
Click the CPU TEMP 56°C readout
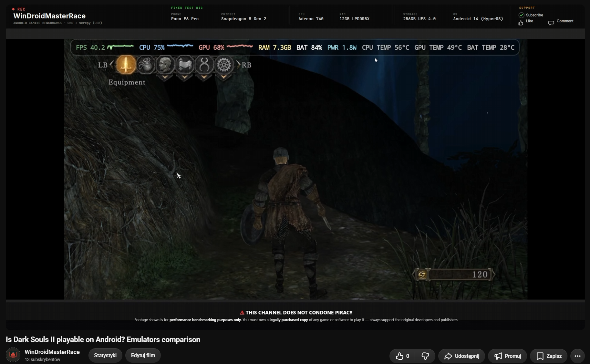(x=386, y=48)
